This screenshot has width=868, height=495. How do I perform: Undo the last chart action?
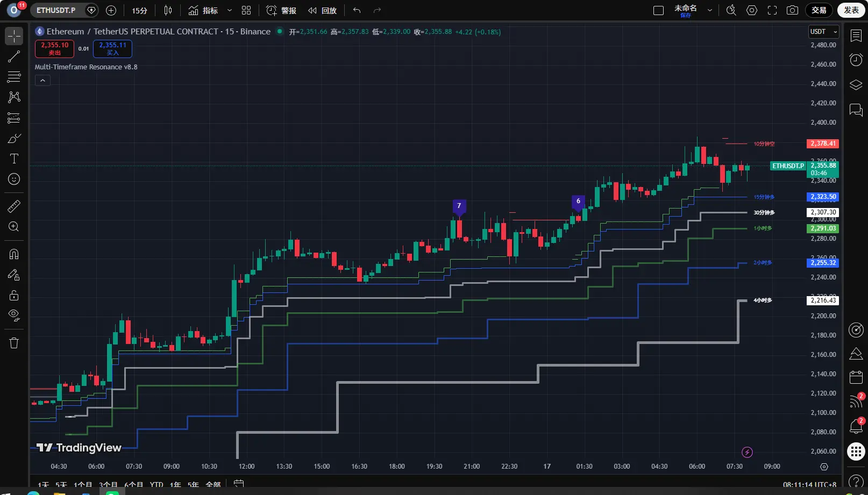(x=357, y=10)
